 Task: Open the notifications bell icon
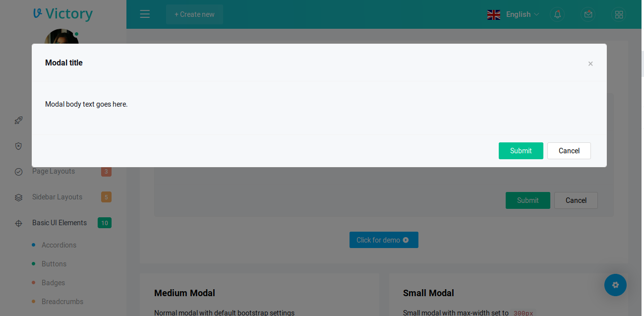(x=557, y=14)
